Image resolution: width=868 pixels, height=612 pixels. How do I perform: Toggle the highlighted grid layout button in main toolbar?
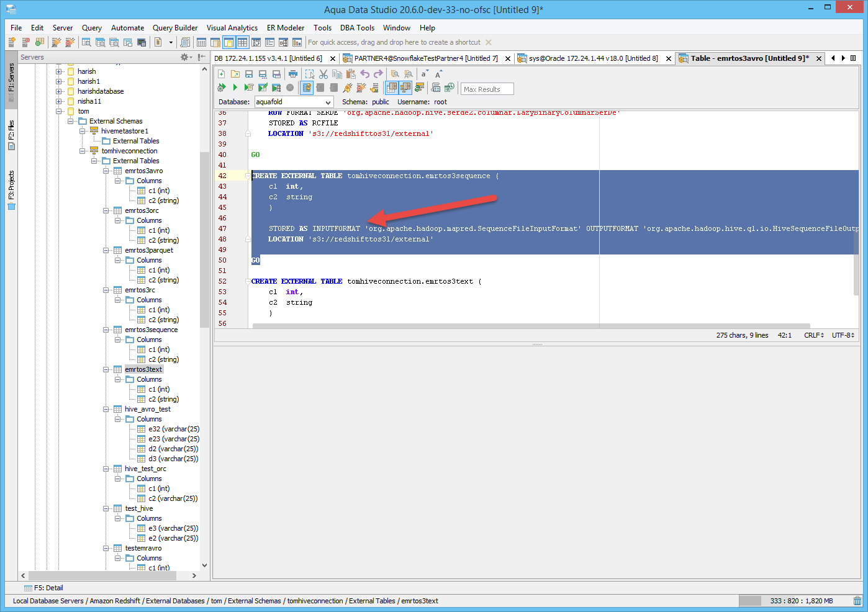coord(242,42)
